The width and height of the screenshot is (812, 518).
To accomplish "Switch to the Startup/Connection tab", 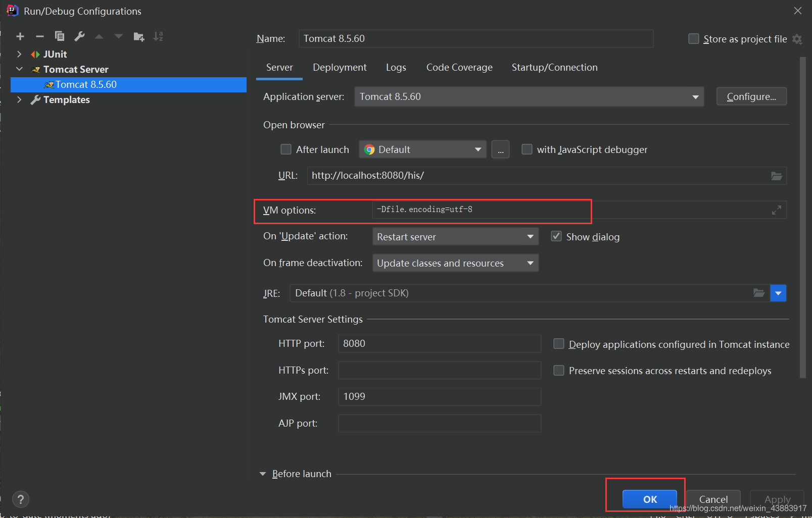I will tap(554, 68).
